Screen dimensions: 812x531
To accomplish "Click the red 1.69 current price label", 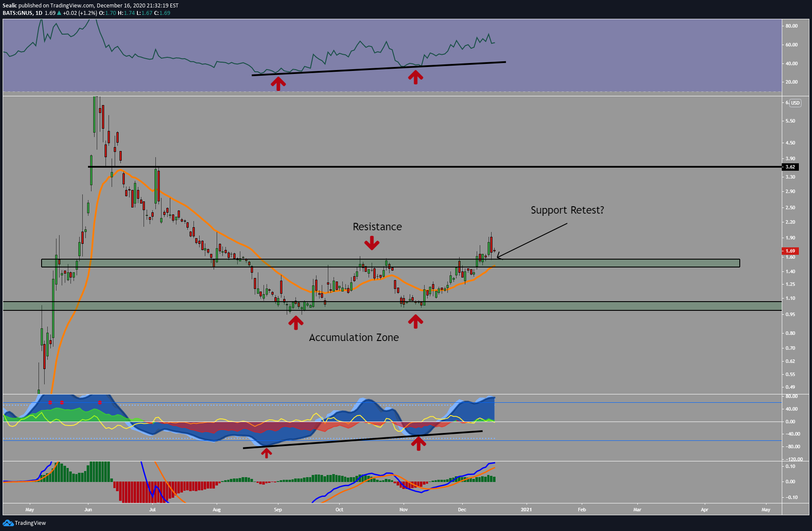I will 790,251.
